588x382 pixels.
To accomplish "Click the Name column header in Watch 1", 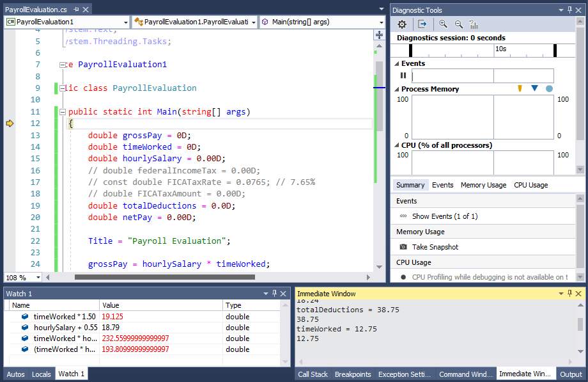I will pyautogui.click(x=54, y=305).
